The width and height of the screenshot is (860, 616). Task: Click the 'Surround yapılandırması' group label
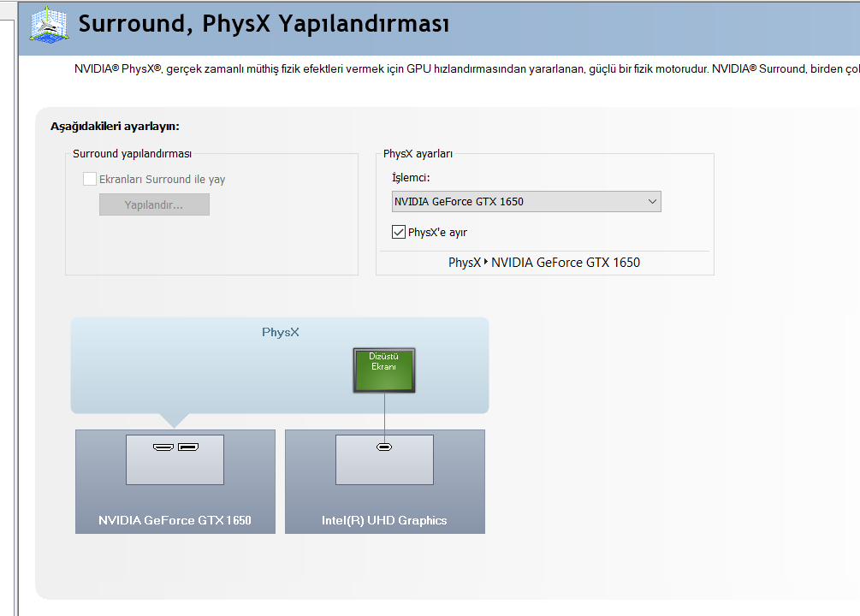click(x=132, y=154)
